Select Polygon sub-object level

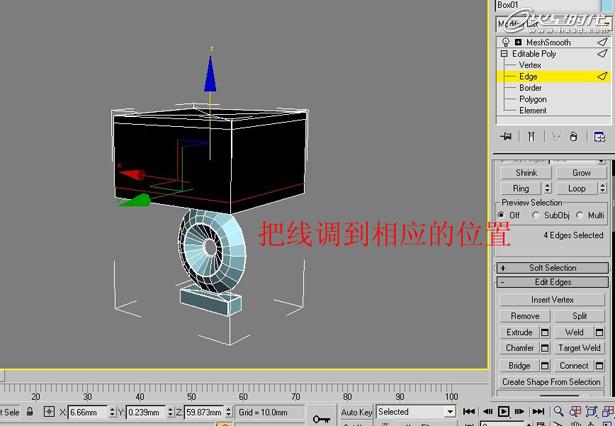pos(532,99)
